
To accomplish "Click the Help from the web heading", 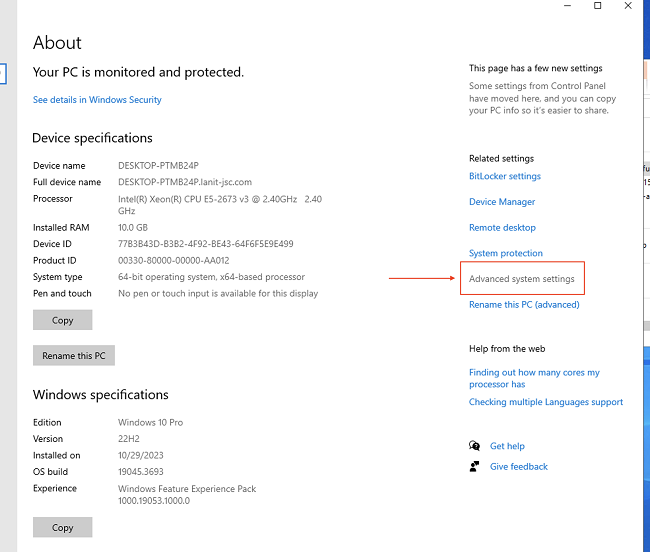I will pos(507,349).
